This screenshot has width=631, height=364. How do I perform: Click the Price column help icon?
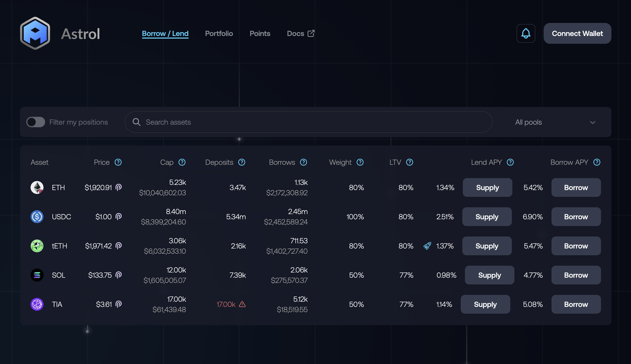[x=118, y=162]
